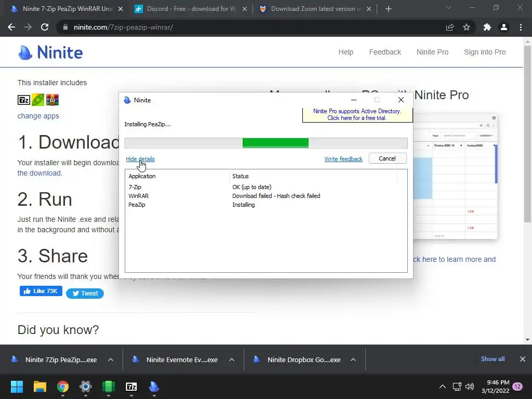Open 7-Zip from the taskbar
The width and height of the screenshot is (532, 399).
click(x=131, y=387)
